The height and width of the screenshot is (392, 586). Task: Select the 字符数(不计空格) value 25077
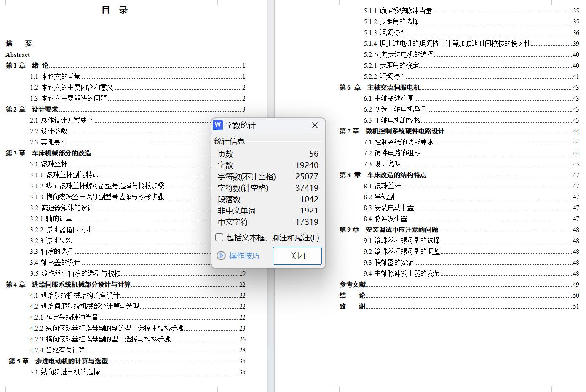pyautogui.click(x=307, y=177)
